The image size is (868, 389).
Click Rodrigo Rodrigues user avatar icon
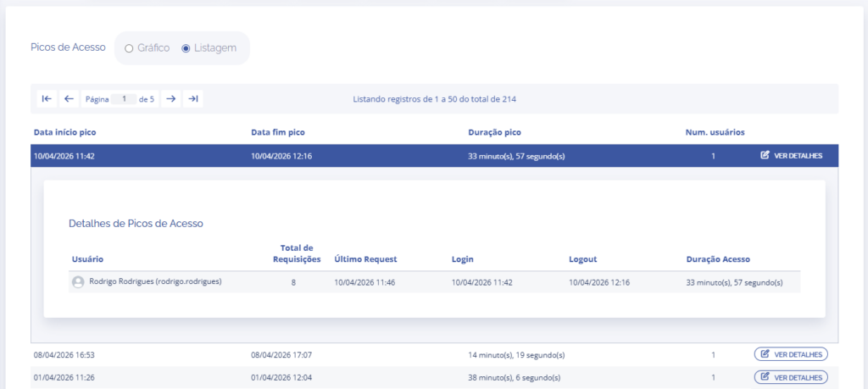[x=78, y=282]
